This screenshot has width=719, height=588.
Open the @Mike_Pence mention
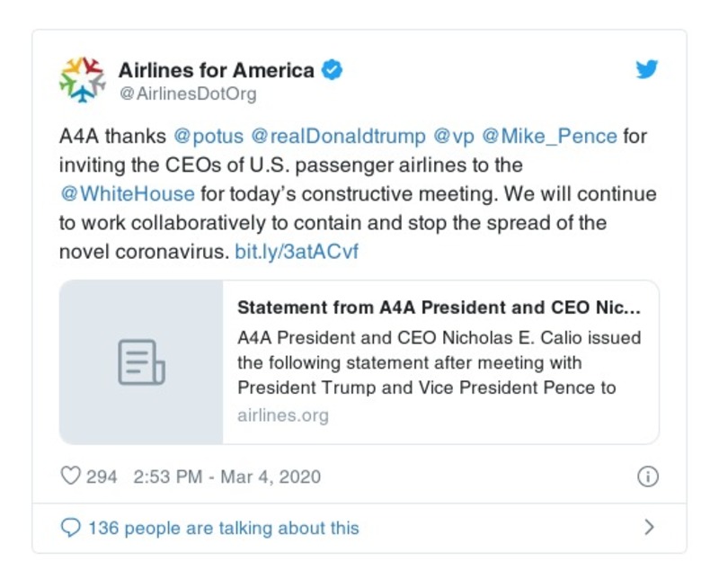(x=549, y=137)
